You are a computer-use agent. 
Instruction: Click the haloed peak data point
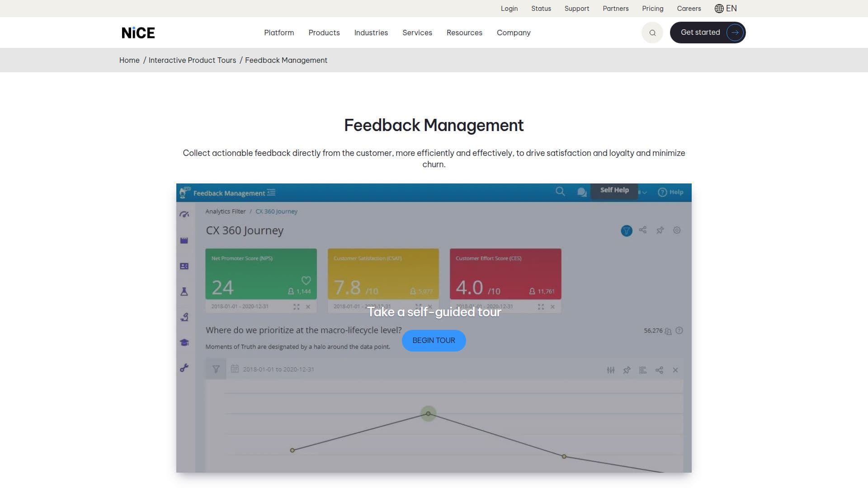pos(428,413)
